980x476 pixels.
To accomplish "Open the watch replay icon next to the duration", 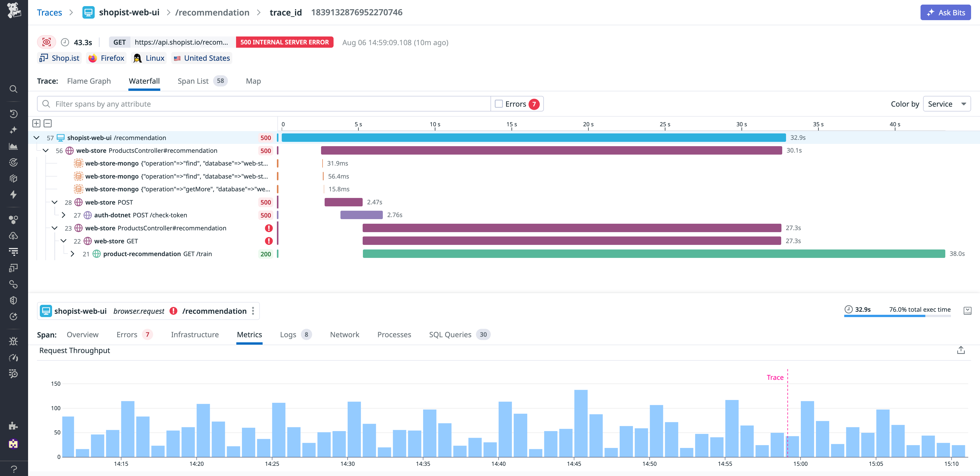I will click(46, 42).
